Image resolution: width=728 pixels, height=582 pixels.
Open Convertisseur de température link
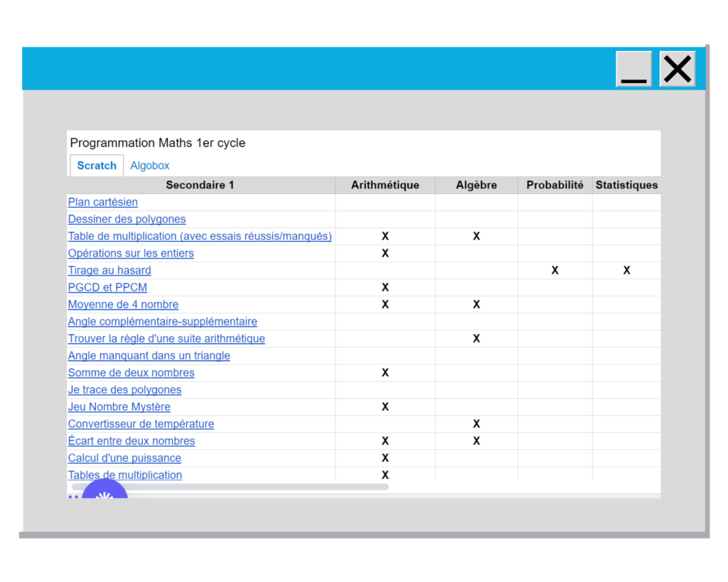(141, 424)
